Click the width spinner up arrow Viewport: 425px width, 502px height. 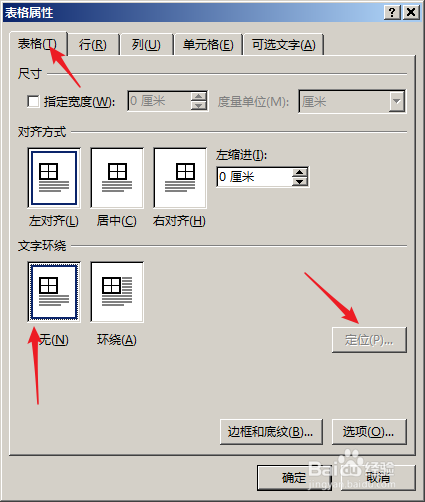tap(198, 97)
